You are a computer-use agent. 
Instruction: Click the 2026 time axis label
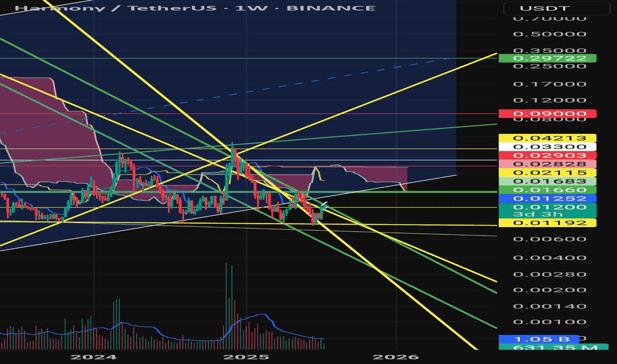(x=396, y=357)
